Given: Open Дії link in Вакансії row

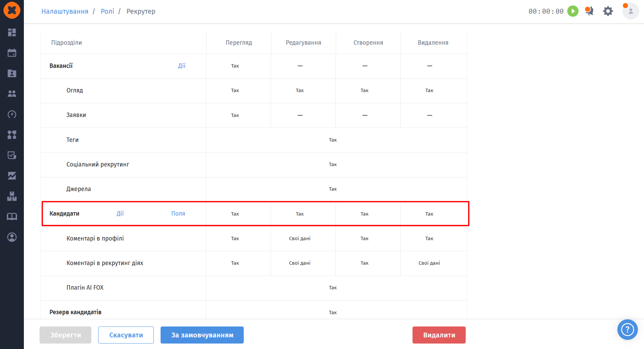Looking at the screenshot, I should click(182, 66).
